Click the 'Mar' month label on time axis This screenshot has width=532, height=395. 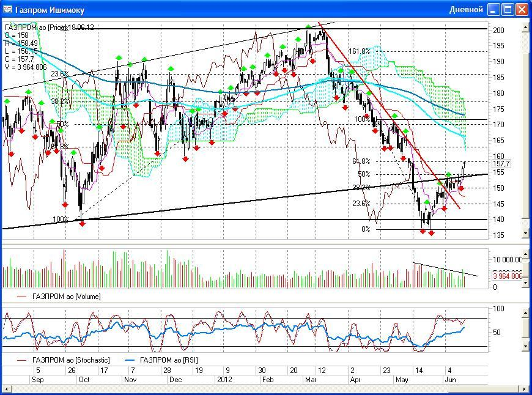[311, 379]
